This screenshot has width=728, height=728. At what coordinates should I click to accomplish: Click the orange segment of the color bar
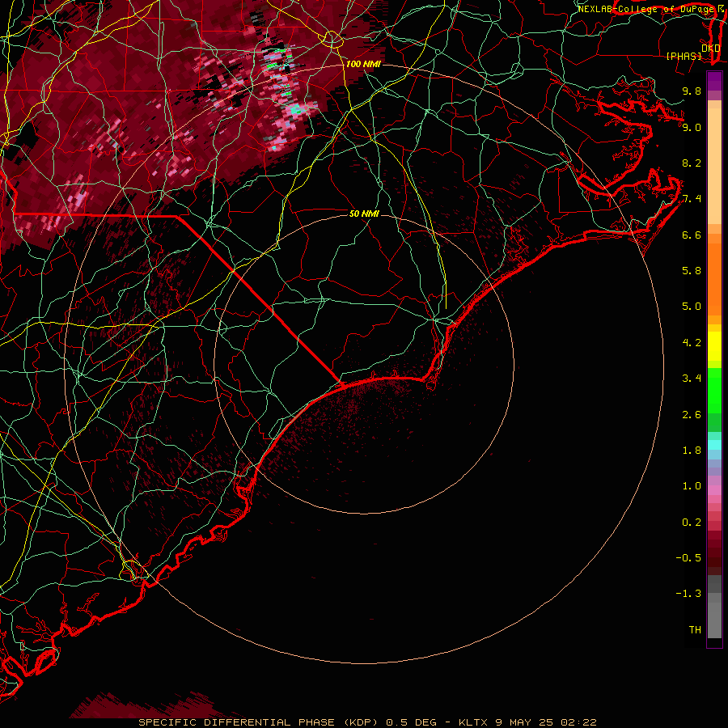714,279
